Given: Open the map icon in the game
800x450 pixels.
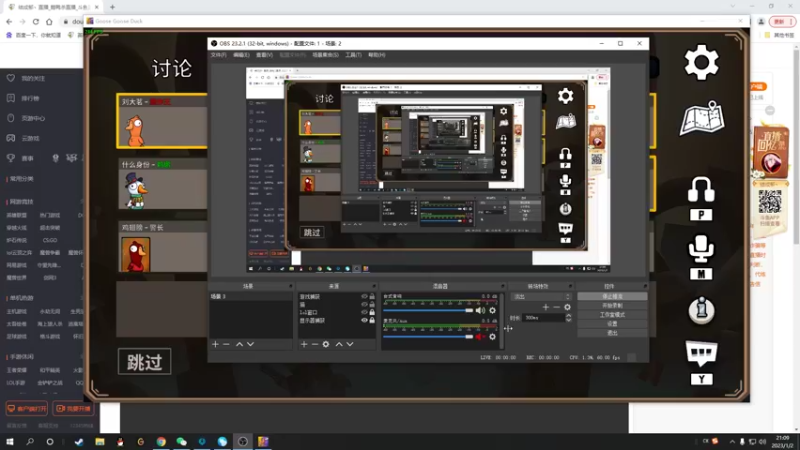Looking at the screenshot, I should [702, 119].
